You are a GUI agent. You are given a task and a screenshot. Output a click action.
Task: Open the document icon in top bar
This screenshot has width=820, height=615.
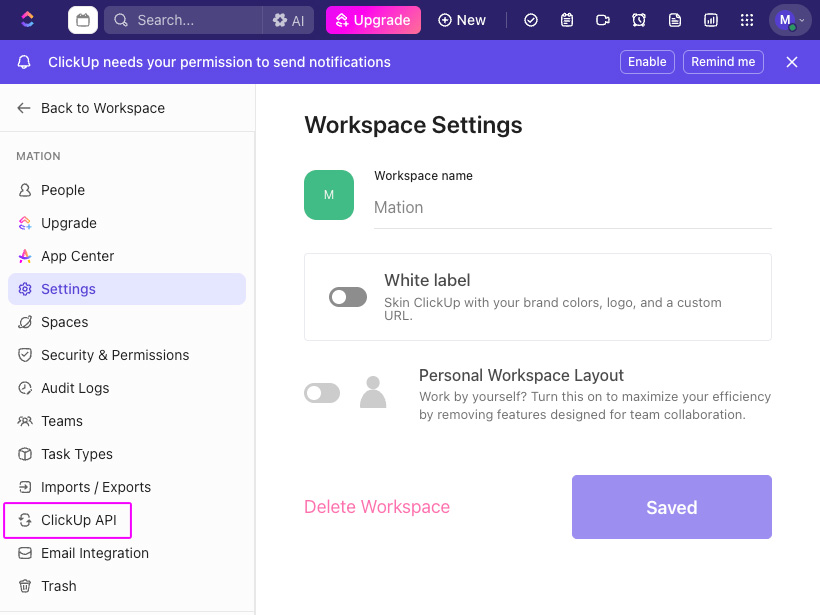(x=675, y=20)
